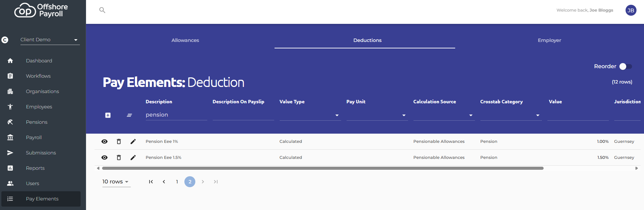Screen dimensions: 644x210
Task: Click the Description filter input field
Action: 176,115
